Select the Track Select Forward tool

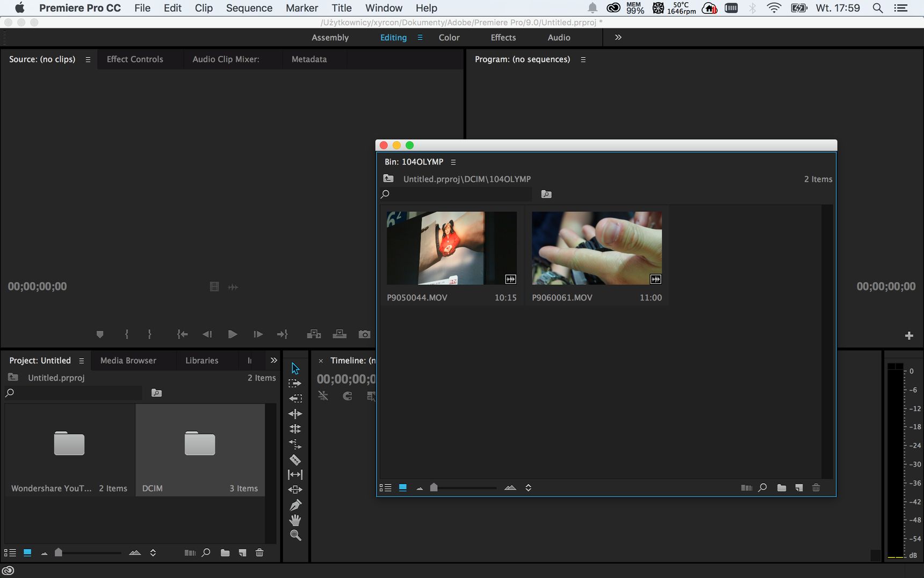click(x=295, y=383)
